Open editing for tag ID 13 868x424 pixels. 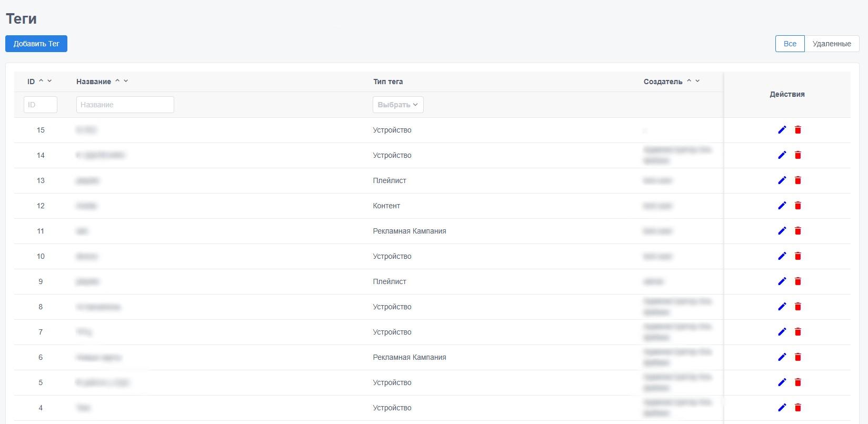[782, 180]
